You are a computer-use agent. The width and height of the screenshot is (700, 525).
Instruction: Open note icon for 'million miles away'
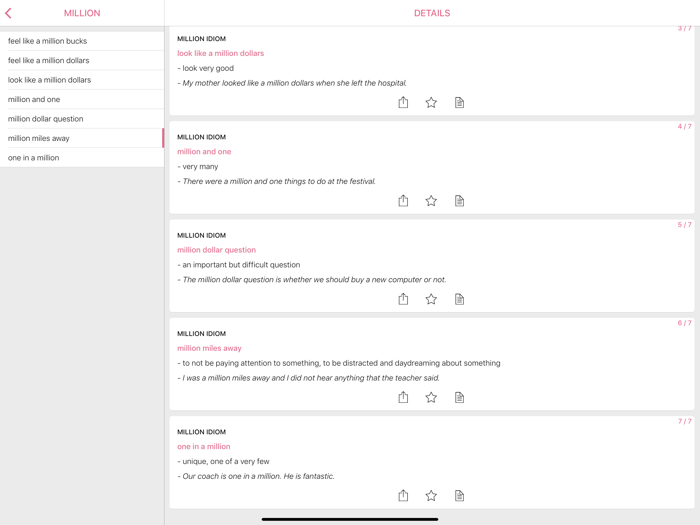(459, 397)
